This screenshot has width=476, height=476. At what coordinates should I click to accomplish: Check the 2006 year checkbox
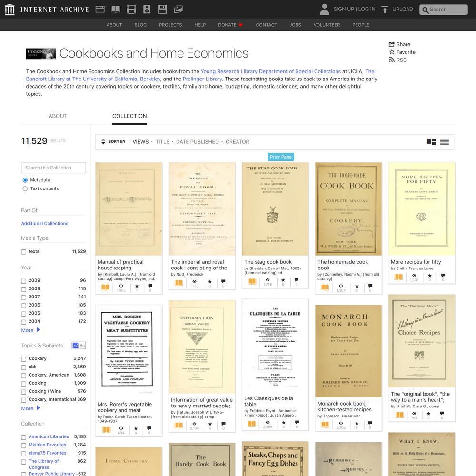[24, 306]
